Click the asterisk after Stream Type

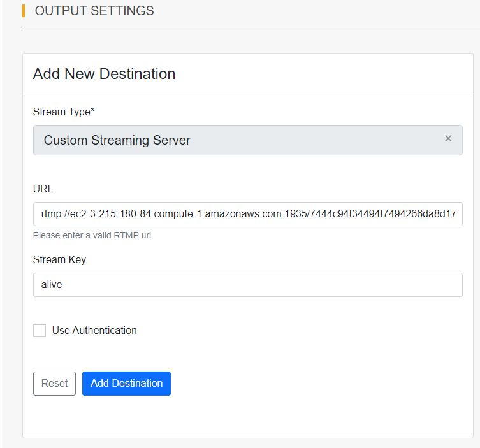pyautogui.click(x=92, y=112)
